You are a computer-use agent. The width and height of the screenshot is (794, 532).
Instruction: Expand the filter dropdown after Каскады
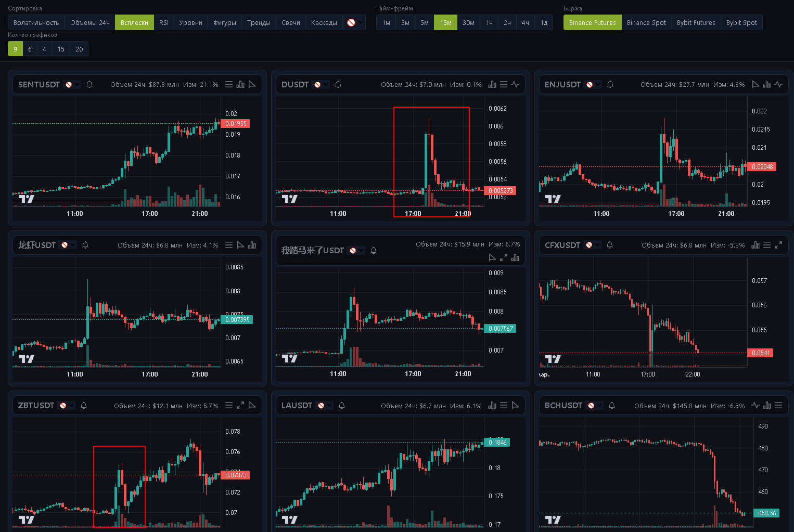pyautogui.click(x=354, y=22)
